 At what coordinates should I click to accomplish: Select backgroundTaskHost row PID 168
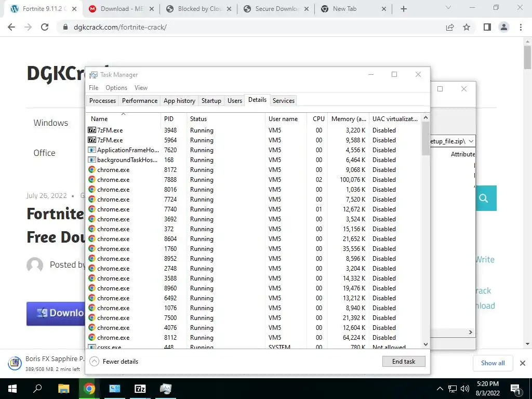click(253, 160)
